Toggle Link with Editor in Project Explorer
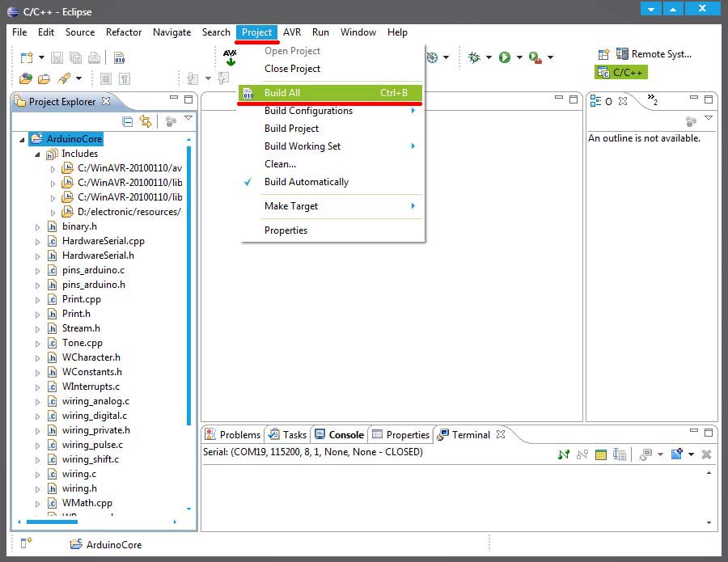Viewport: 728px width, 562px height. point(146,121)
